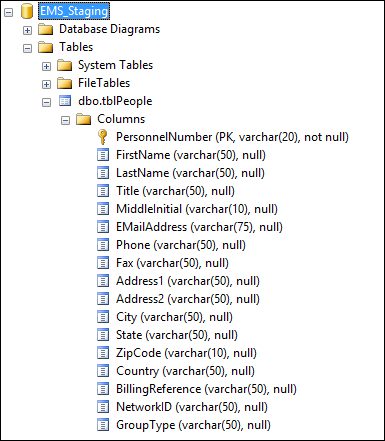Screen dimensions: 385x441
Task: Collapse the EMS_Staging database node
Action: pyautogui.click(x=9, y=12)
